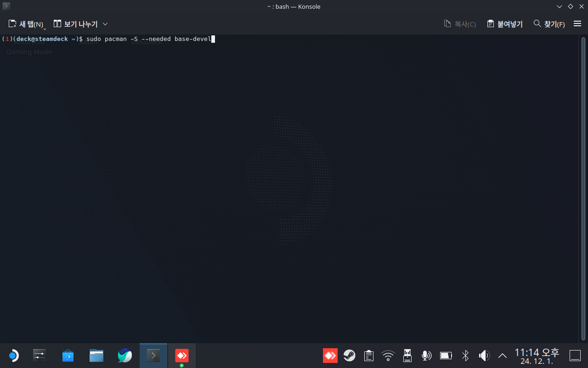Expand the 보기 나누기 split view dropdown

pos(105,24)
